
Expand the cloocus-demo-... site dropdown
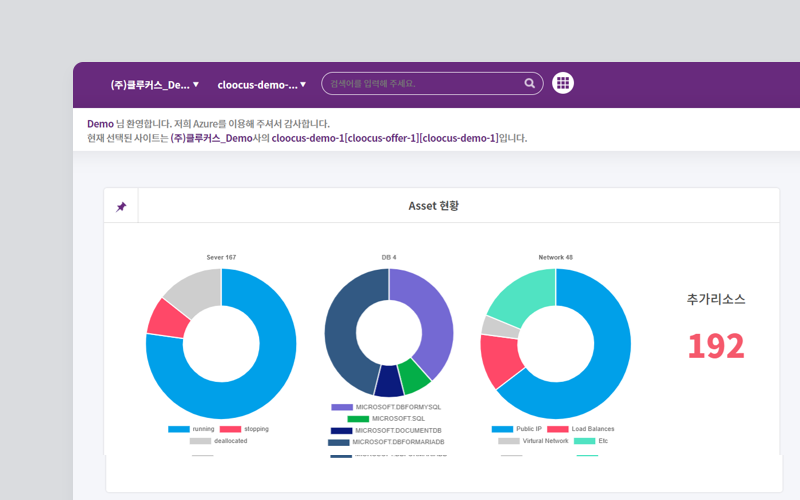click(262, 85)
